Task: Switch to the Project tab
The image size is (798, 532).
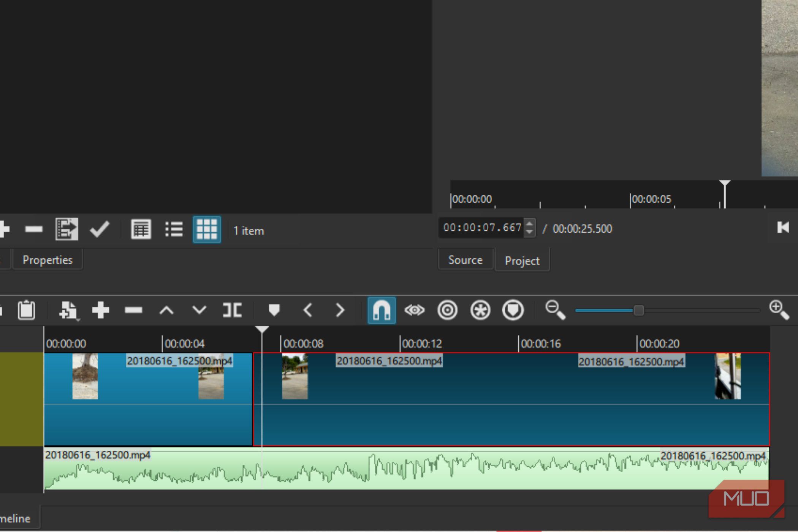Action: 522,261
